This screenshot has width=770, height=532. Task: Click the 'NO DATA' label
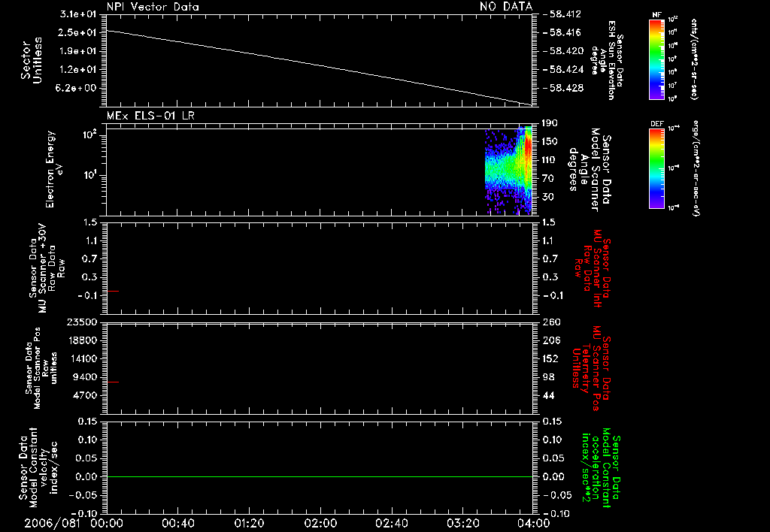click(x=506, y=7)
